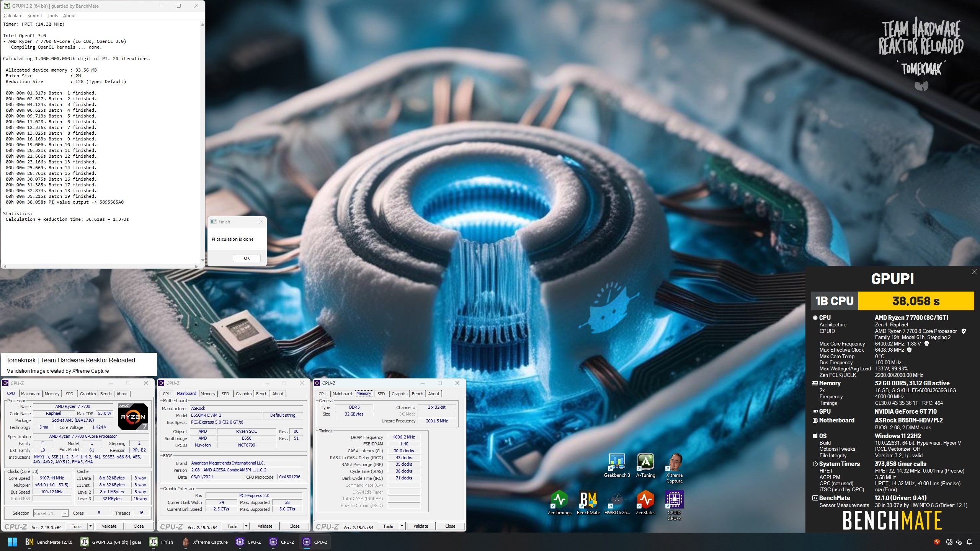The width and height of the screenshot is (980, 551).
Task: Click the verified shield beside the CPUID processor name
Action: tap(964, 331)
